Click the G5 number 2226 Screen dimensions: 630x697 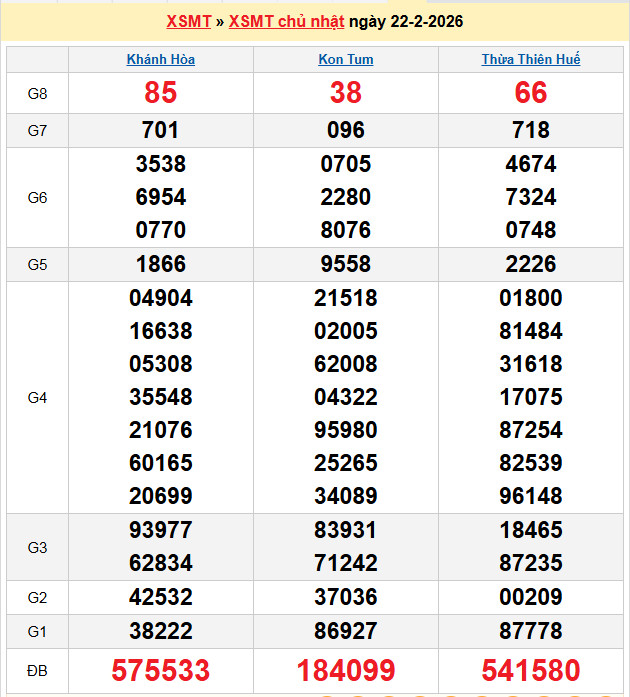(x=531, y=264)
